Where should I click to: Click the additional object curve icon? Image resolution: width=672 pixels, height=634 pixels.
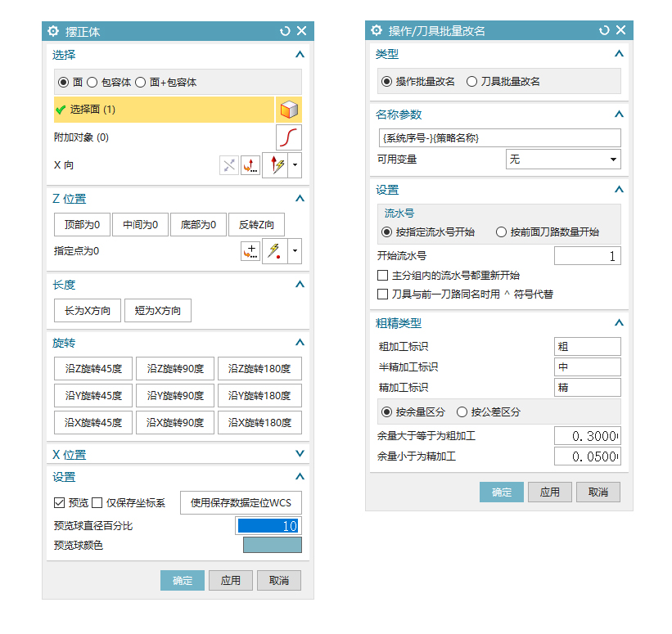tap(288, 137)
